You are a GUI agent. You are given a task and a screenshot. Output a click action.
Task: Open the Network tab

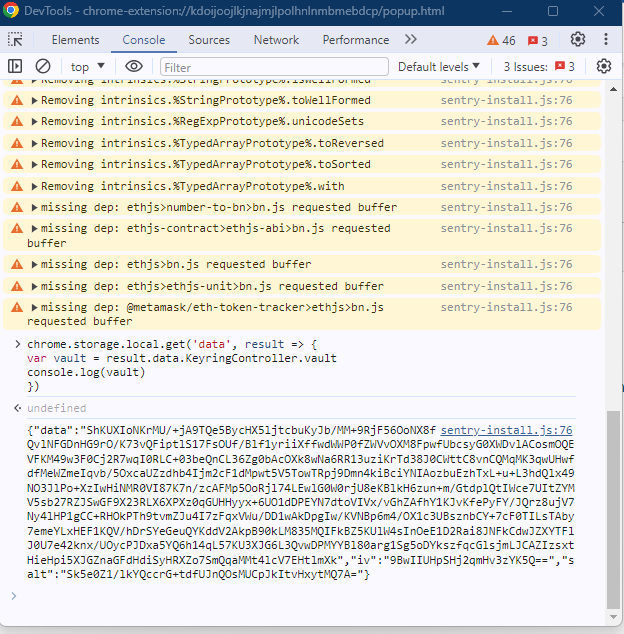[x=276, y=40]
